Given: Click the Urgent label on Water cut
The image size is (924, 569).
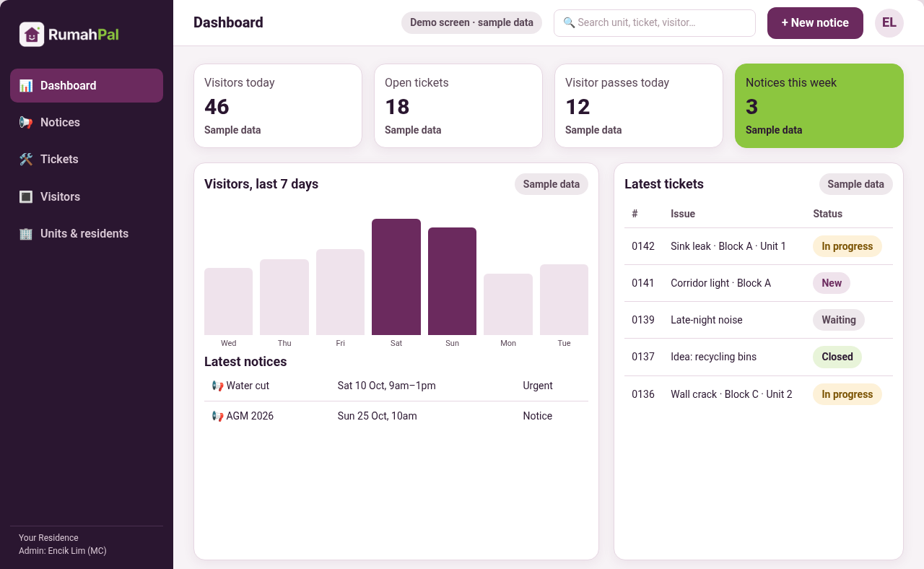Looking at the screenshot, I should tap(538, 386).
